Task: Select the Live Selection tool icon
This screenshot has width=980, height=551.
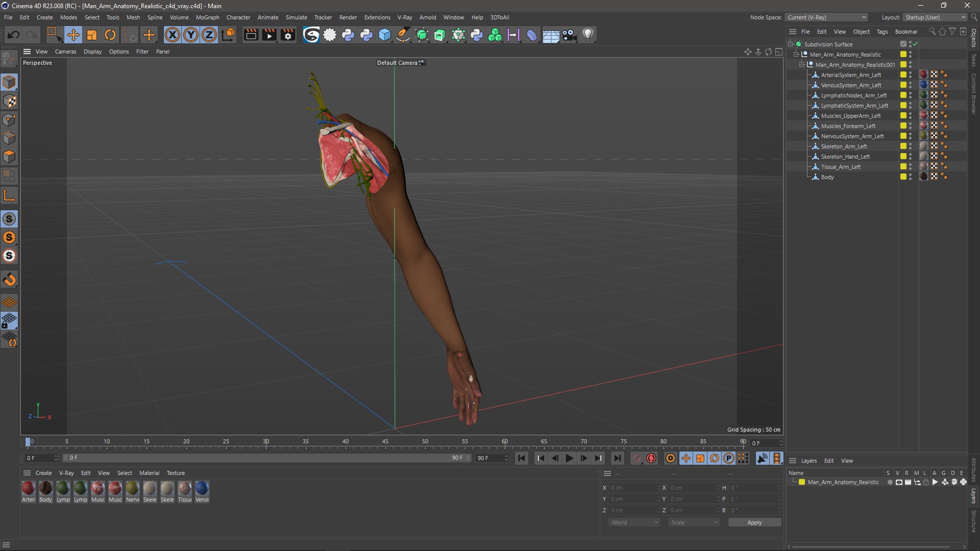Action: pos(53,34)
